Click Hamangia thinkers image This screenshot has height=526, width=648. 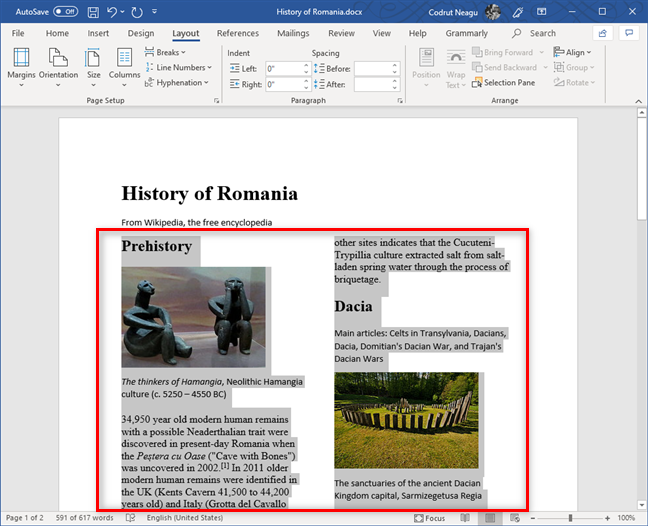pyautogui.click(x=193, y=317)
